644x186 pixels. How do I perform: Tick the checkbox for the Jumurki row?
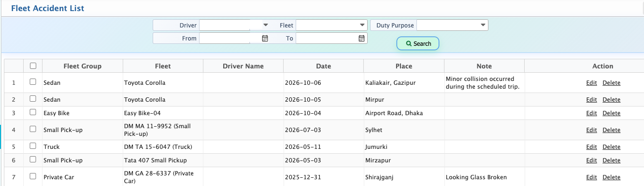pyautogui.click(x=33, y=146)
